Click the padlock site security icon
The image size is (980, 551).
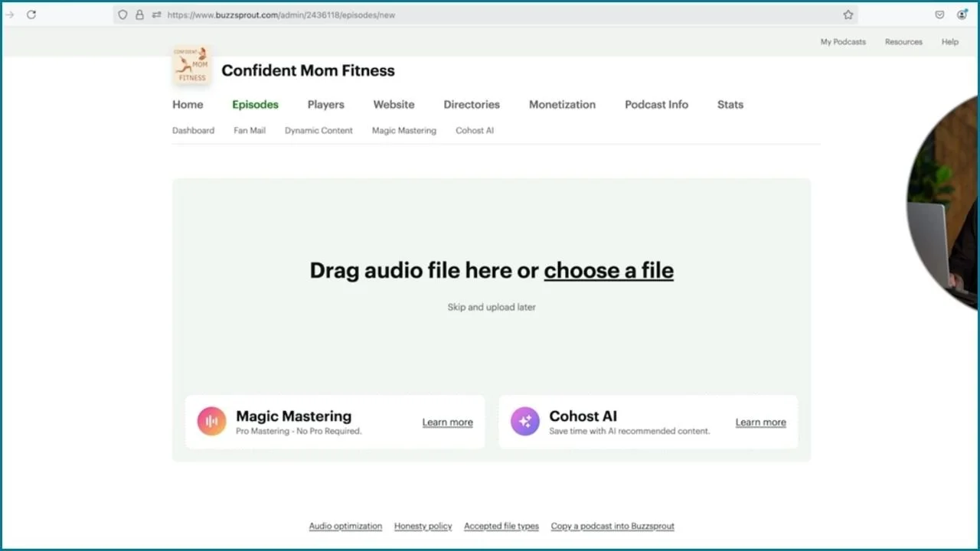pos(139,15)
